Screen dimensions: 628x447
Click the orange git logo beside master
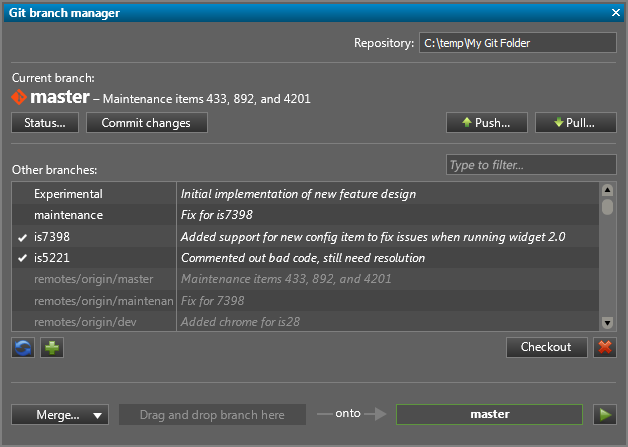pyautogui.click(x=19, y=97)
